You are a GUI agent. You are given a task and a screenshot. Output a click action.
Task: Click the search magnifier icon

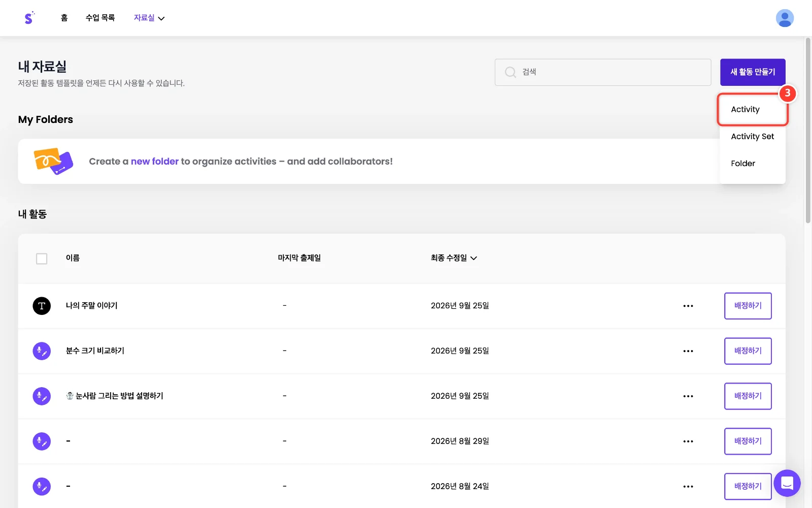click(x=510, y=72)
